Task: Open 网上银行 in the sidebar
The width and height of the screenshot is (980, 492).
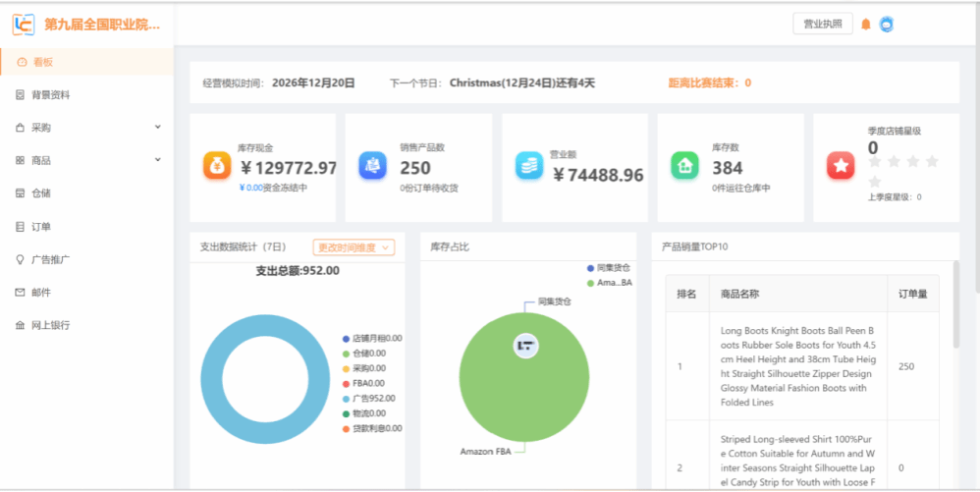Action: [86, 325]
